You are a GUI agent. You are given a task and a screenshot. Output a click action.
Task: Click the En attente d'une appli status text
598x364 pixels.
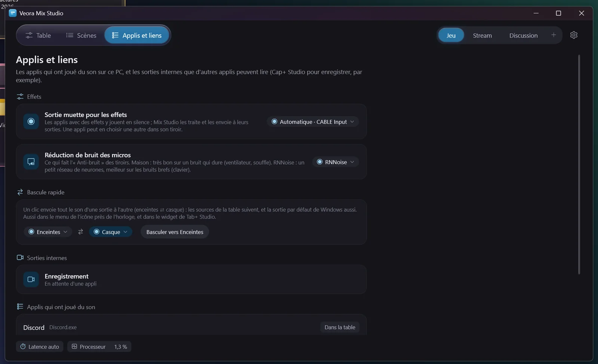(x=71, y=284)
